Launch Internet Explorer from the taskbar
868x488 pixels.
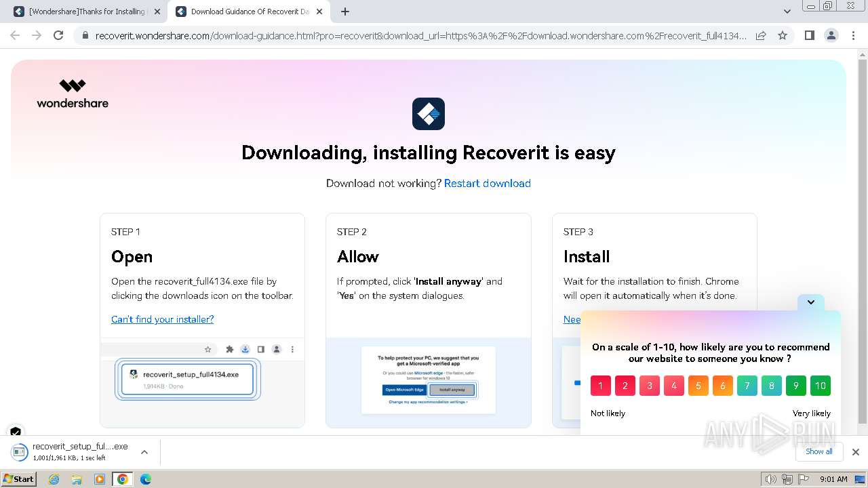(54, 479)
